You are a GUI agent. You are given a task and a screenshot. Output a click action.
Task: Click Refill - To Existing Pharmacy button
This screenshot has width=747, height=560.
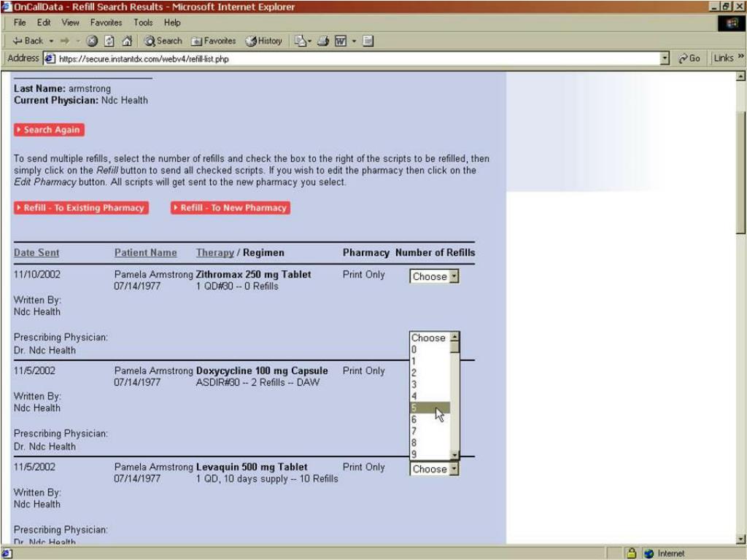point(81,208)
